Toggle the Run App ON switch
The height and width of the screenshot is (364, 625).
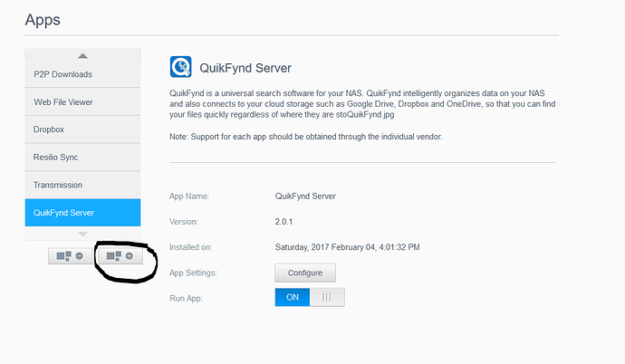point(310,297)
